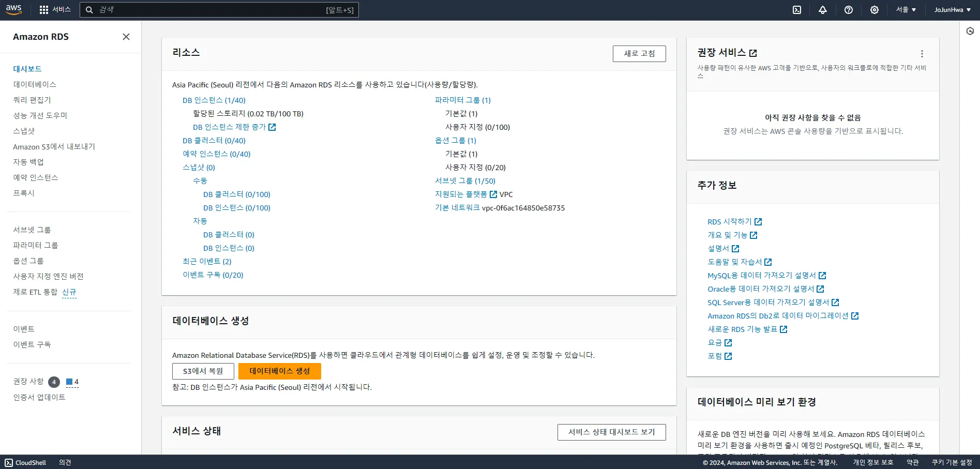Open the notifications bell

coord(823,10)
